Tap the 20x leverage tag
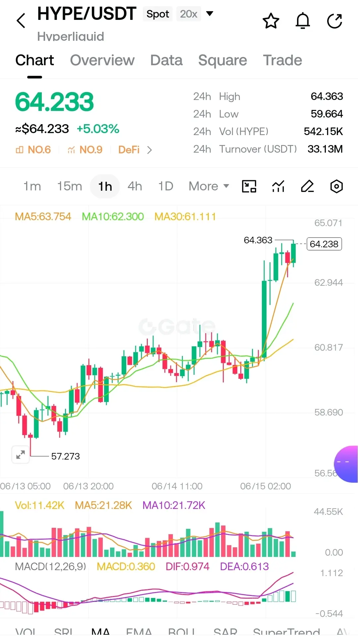 [189, 14]
